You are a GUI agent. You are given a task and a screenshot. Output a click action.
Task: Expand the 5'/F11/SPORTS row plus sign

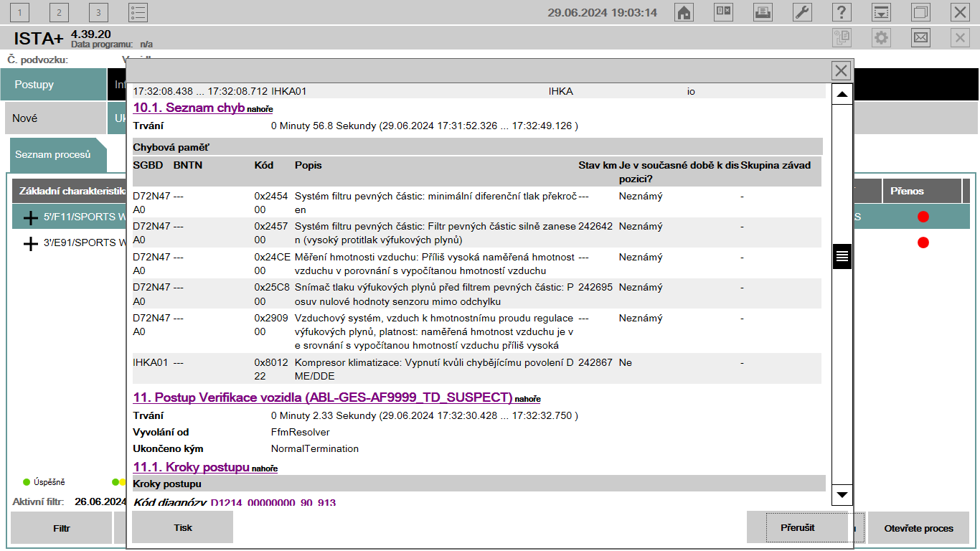click(30, 217)
